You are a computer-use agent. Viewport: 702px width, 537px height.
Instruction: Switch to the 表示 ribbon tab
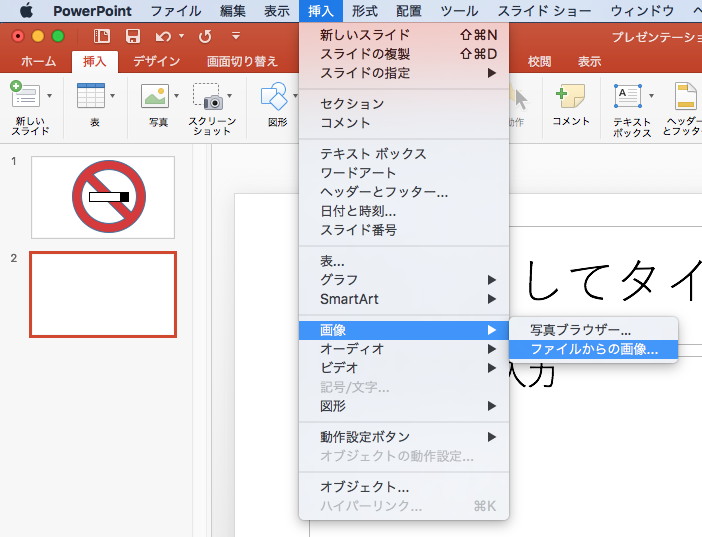(x=589, y=61)
